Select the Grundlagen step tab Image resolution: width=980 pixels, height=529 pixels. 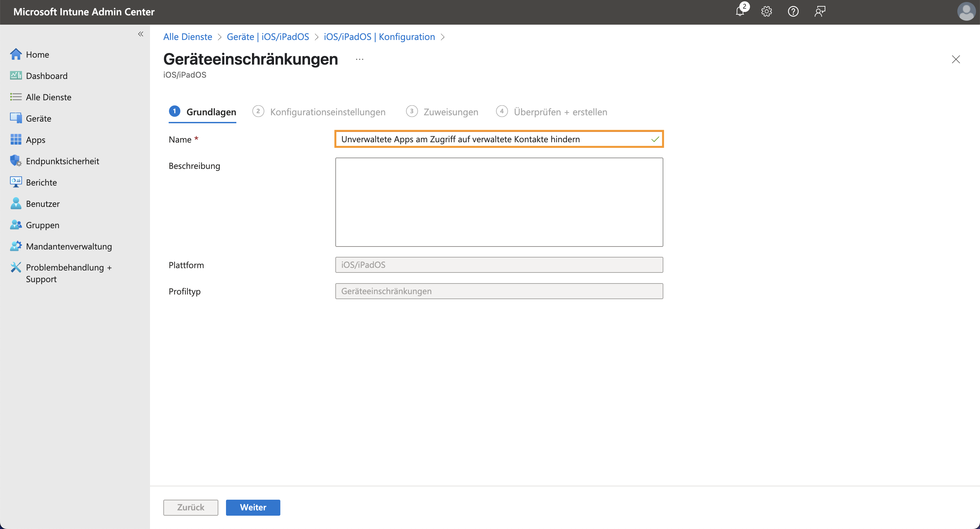(x=202, y=112)
